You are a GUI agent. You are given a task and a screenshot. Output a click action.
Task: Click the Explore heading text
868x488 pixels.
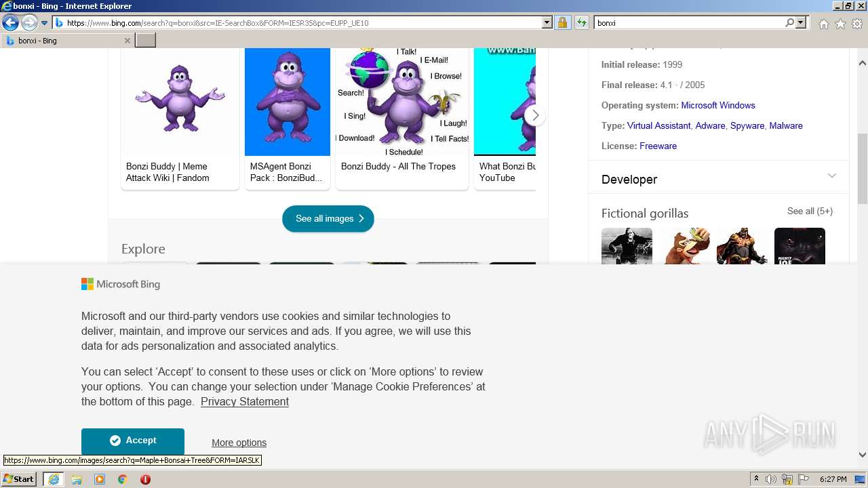[143, 249]
